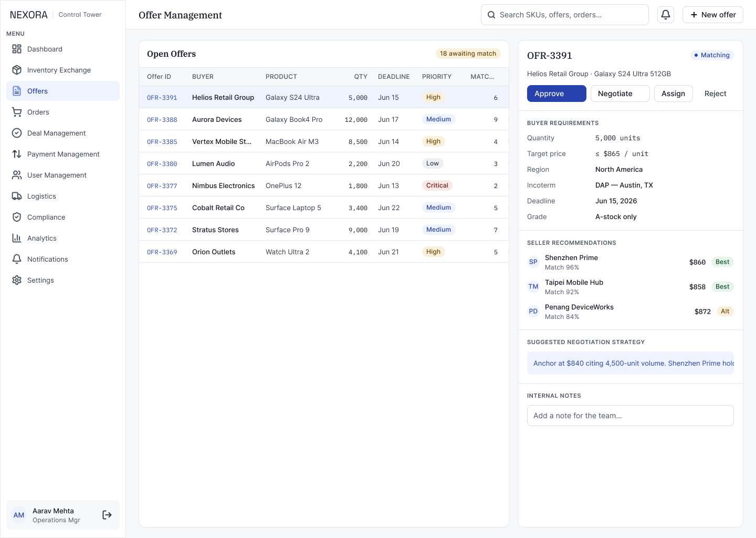
Task: Click the User Management people icon
Action: coord(17,175)
